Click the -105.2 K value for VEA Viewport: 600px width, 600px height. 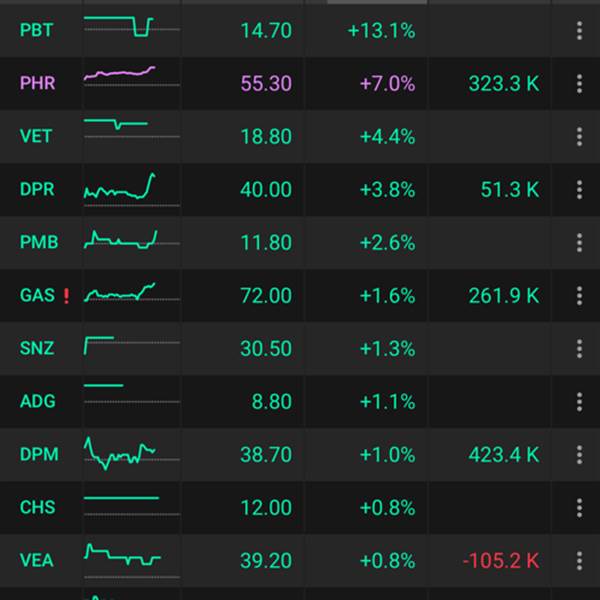(501, 561)
